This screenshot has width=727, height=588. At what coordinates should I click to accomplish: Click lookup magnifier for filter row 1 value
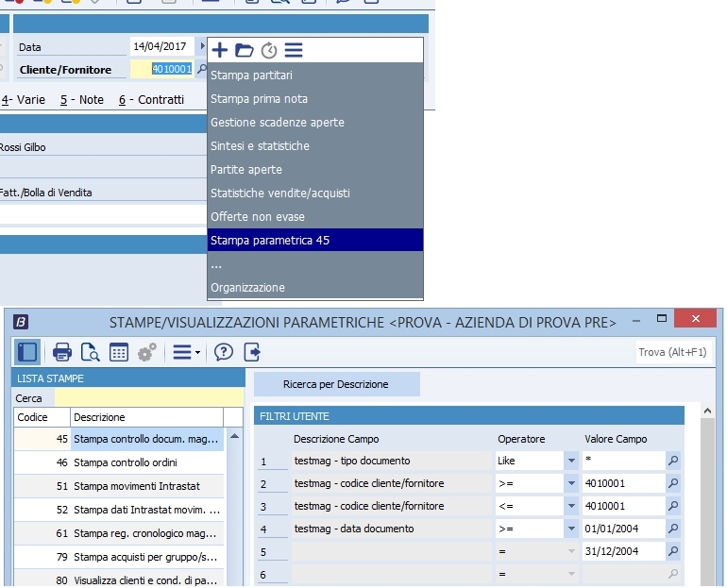click(x=673, y=462)
